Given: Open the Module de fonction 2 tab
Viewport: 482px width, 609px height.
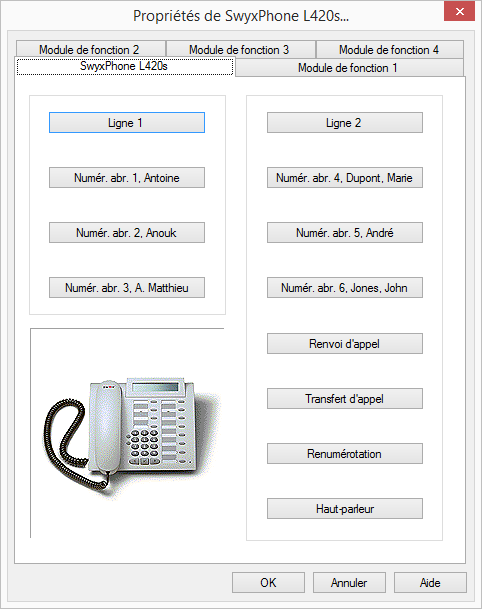Looking at the screenshot, I should tap(90, 50).
